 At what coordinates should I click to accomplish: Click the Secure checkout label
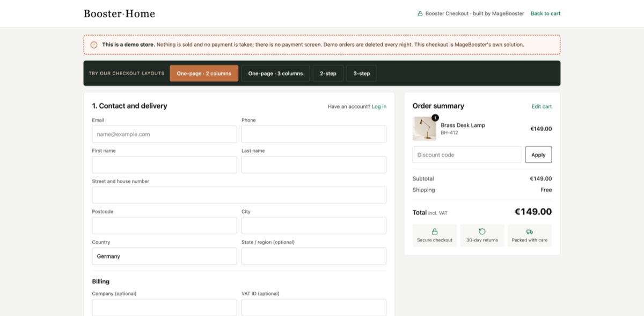435,240
